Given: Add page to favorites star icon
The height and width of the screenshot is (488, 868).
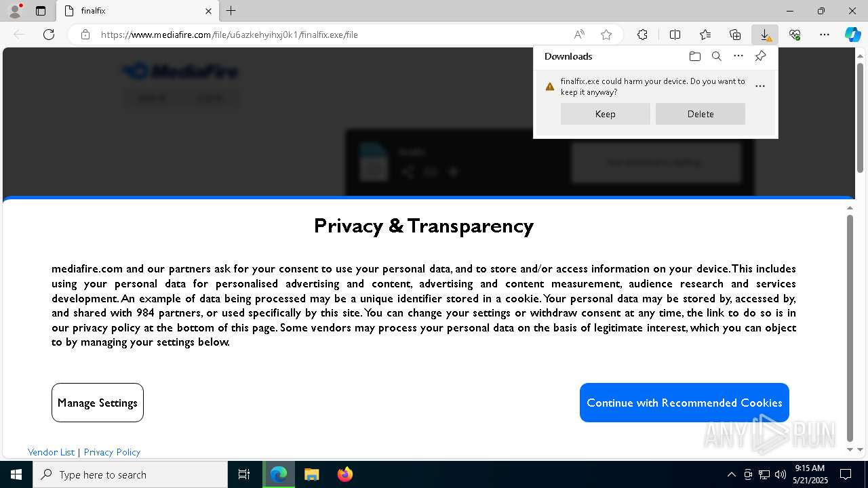Looking at the screenshot, I should [x=606, y=35].
